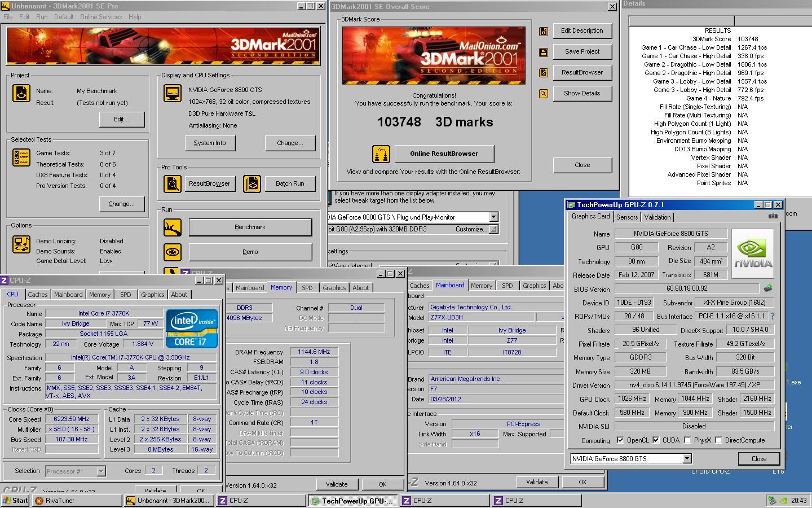Switch to the Validation tab in GPU-Z
Image resolution: width=812 pixels, height=508 pixels.
tap(657, 217)
